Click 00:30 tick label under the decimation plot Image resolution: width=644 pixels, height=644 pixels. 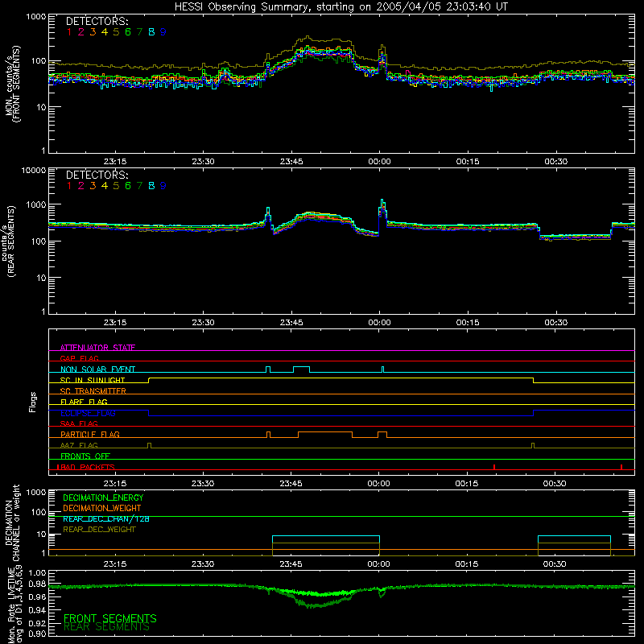[x=555, y=564]
